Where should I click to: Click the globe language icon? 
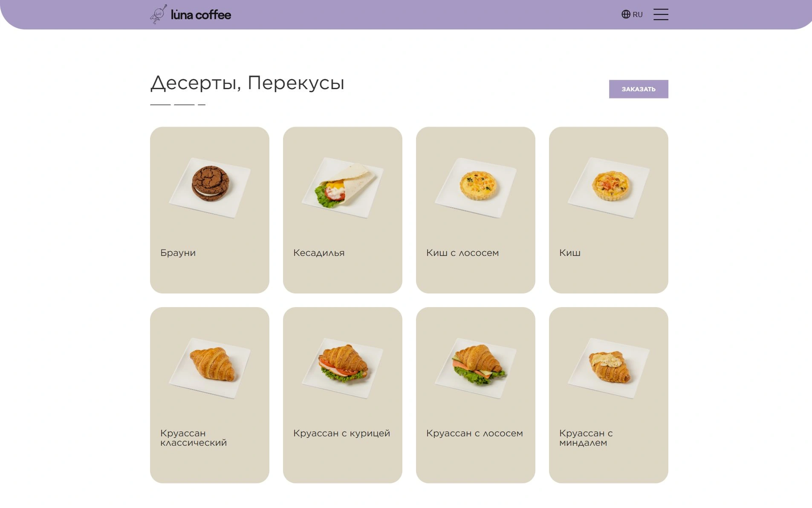pyautogui.click(x=626, y=15)
